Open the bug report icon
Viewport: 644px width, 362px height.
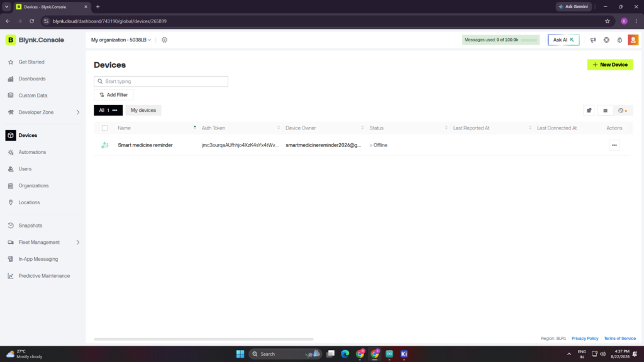(x=619, y=40)
